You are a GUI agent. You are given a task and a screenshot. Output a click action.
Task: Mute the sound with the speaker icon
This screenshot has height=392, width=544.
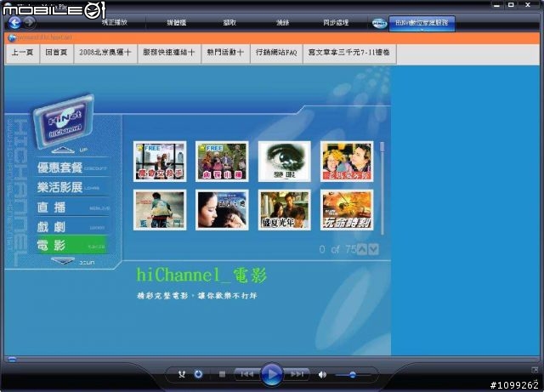click(322, 375)
